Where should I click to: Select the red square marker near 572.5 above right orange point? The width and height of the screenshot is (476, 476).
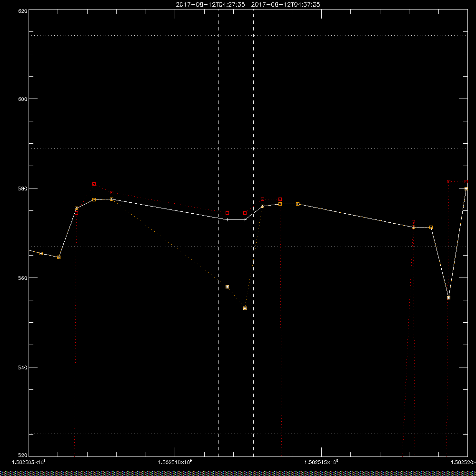tap(414, 222)
